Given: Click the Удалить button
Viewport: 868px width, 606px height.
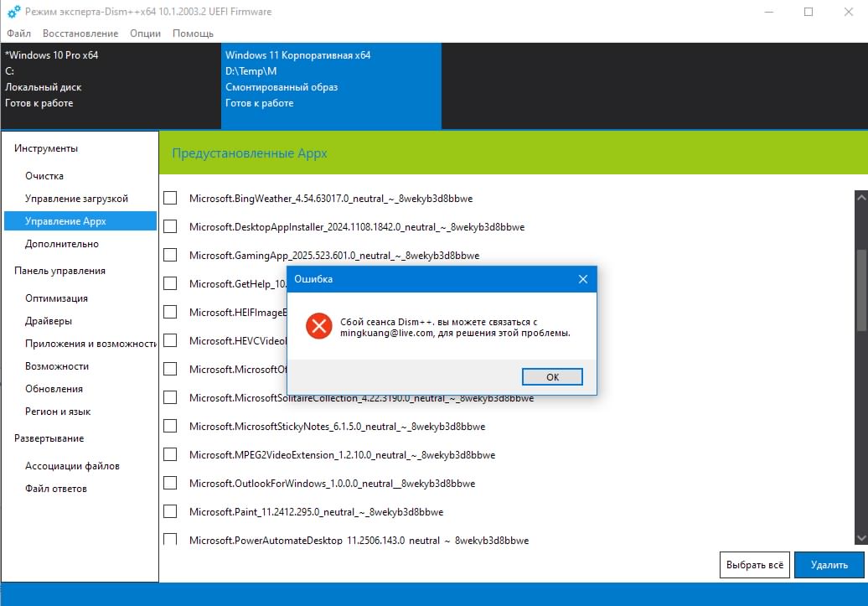Looking at the screenshot, I should (829, 565).
